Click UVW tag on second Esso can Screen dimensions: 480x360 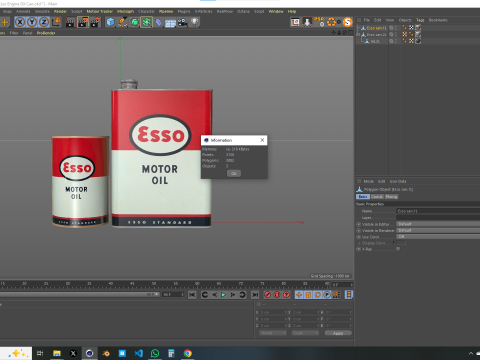pyautogui.click(x=405, y=34)
